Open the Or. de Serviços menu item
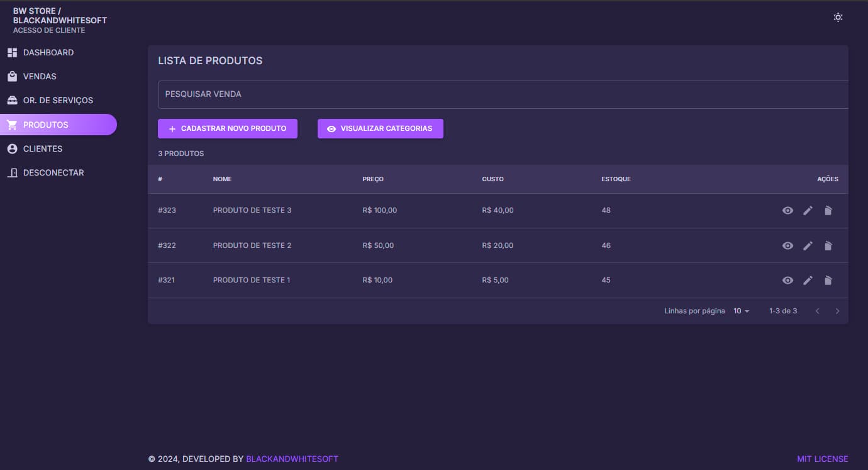 pyautogui.click(x=58, y=100)
